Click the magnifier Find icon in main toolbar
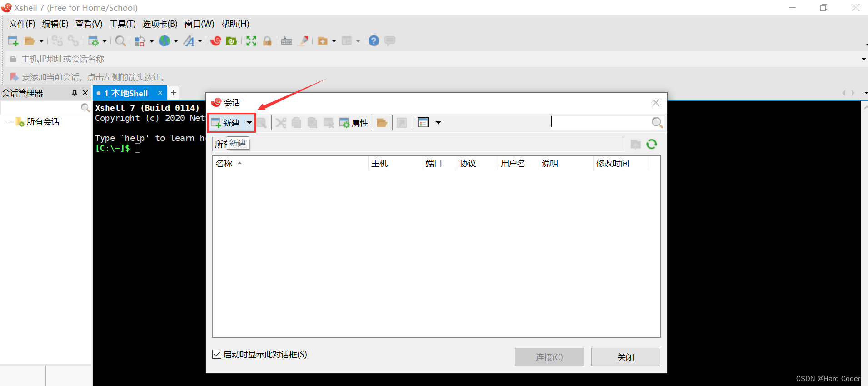868x386 pixels. (x=120, y=41)
